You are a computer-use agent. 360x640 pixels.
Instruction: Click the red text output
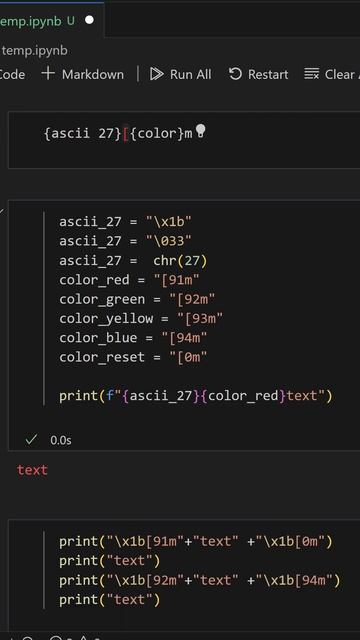pos(32,470)
